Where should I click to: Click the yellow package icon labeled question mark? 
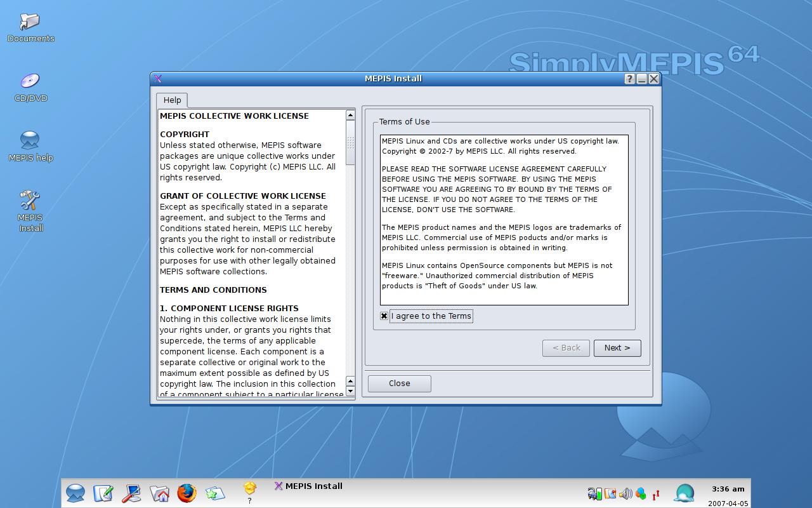249,492
